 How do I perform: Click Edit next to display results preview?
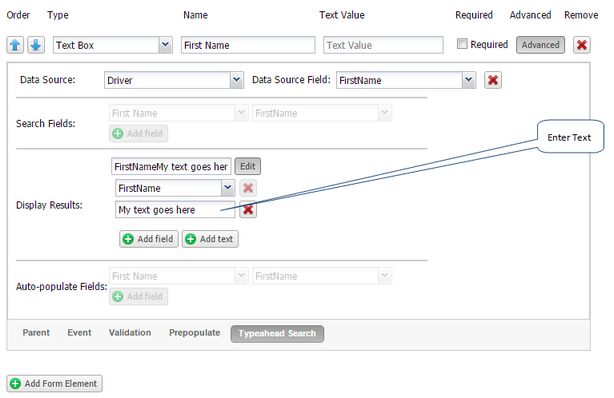point(248,166)
